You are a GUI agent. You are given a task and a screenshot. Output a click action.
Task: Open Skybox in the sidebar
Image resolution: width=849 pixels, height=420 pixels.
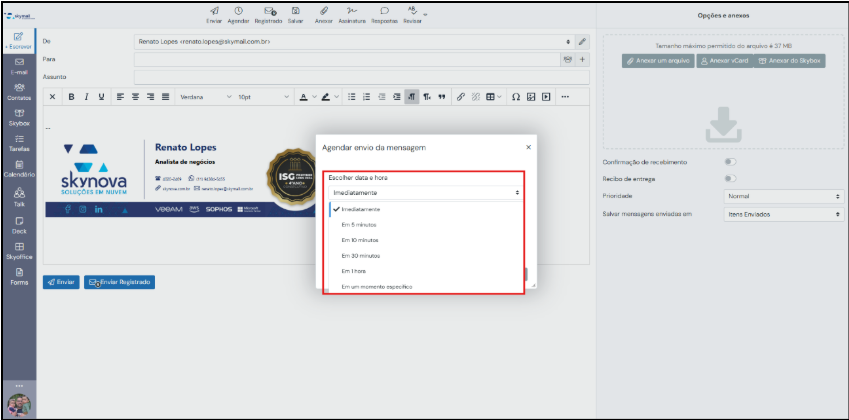click(20, 116)
